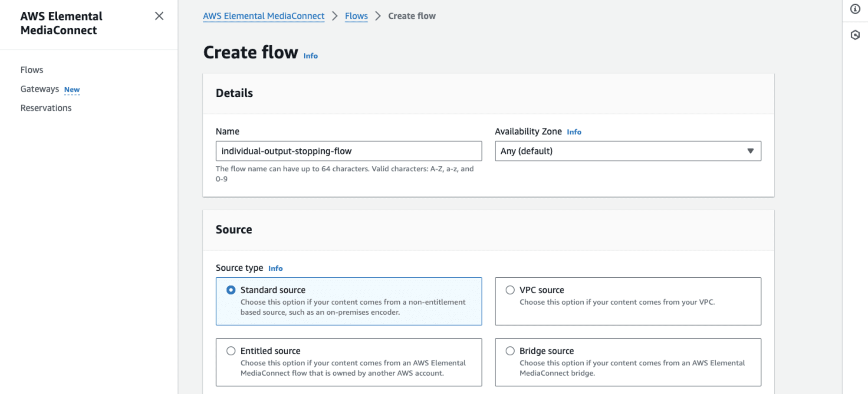Select the Entitled source radio option

(x=231, y=351)
